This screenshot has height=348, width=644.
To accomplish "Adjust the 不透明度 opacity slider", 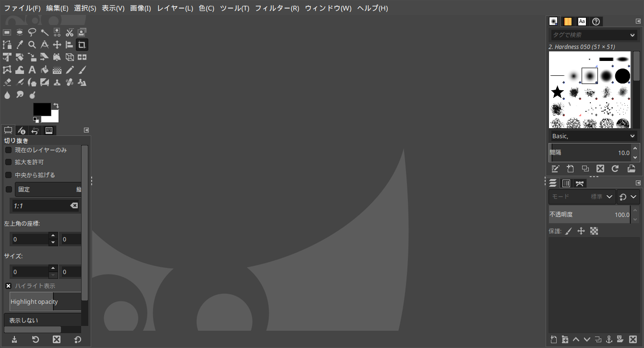I will coord(589,215).
